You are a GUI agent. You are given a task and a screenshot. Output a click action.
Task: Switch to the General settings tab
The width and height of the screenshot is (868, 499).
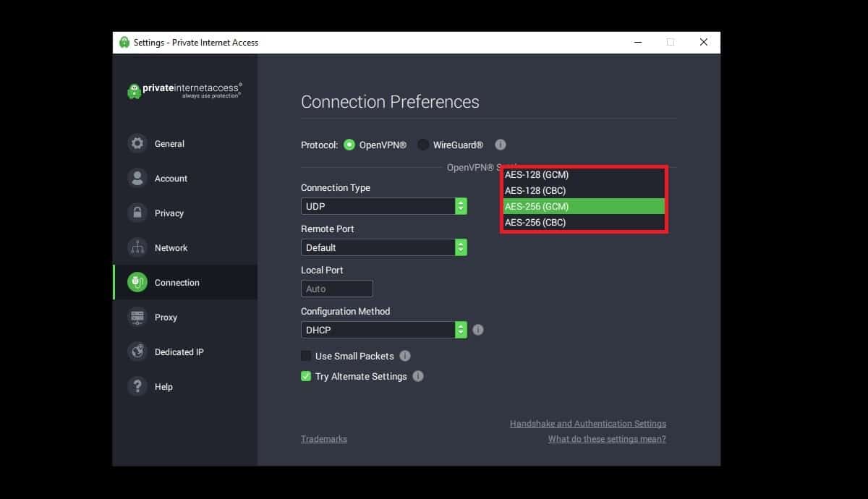[x=185, y=143]
